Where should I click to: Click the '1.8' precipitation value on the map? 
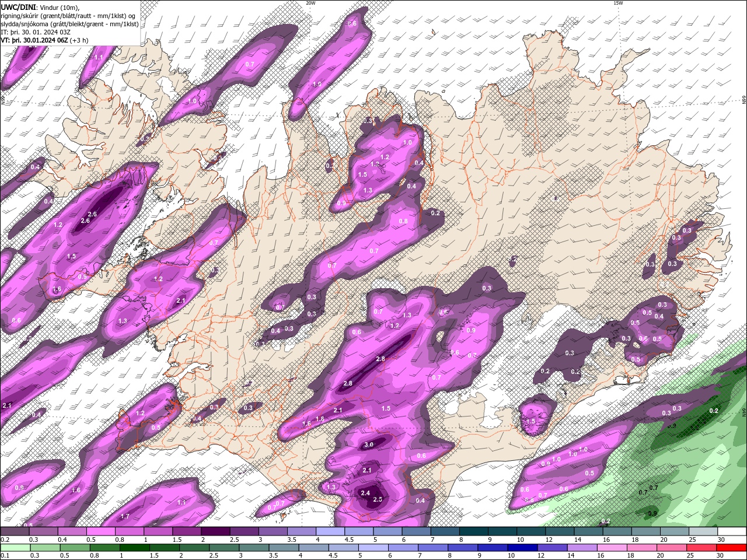click(x=320, y=419)
